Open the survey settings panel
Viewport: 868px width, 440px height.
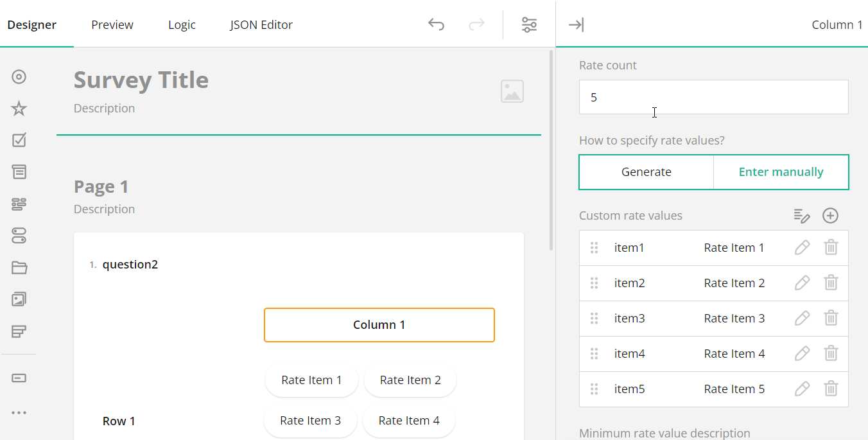coord(528,24)
